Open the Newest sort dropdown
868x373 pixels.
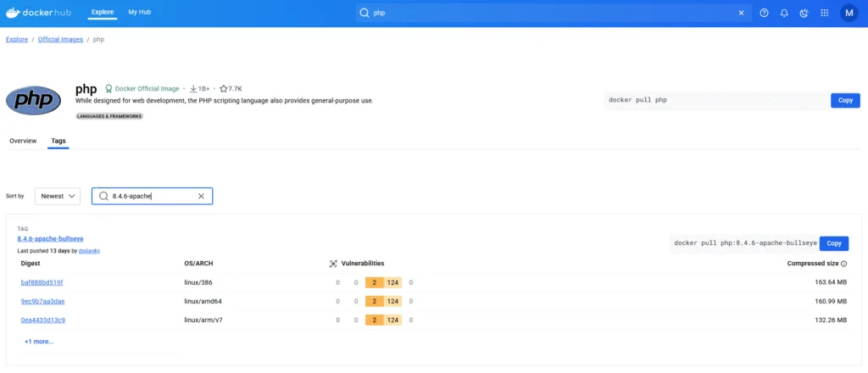58,196
